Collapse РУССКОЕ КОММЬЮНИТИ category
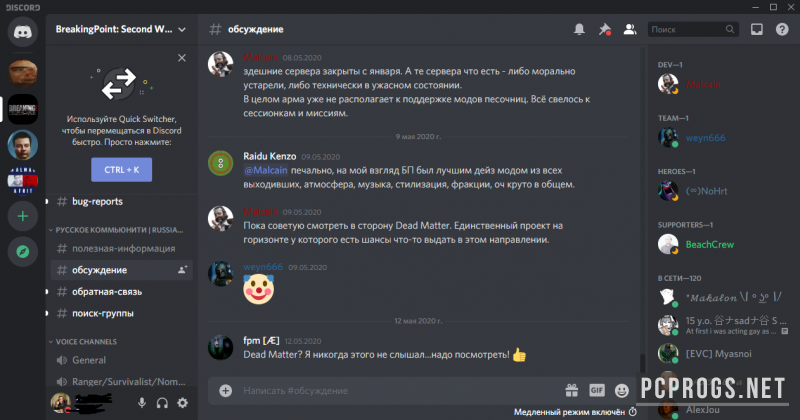Image resolution: width=800 pixels, height=420 pixels. [116, 230]
